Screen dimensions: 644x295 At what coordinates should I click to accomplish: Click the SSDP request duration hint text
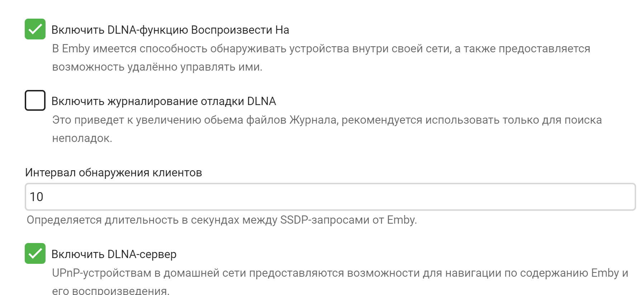[x=222, y=220]
